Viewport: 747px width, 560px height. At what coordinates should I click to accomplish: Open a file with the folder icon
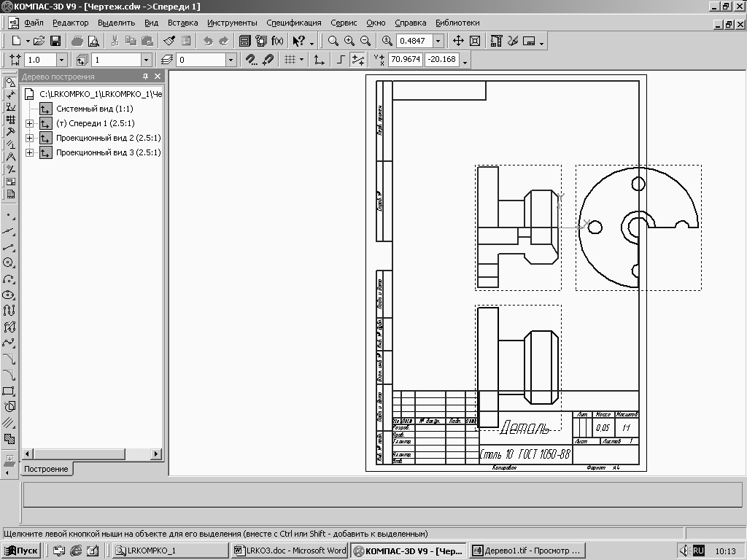[x=39, y=41]
